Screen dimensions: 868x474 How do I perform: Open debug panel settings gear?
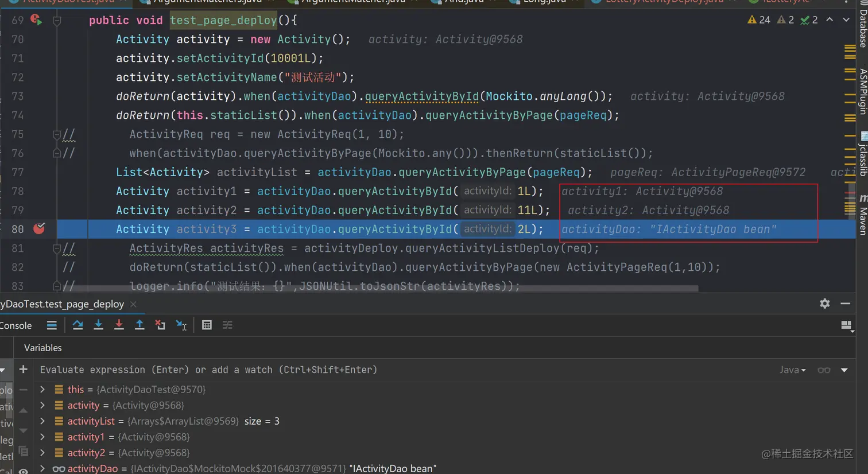825,304
